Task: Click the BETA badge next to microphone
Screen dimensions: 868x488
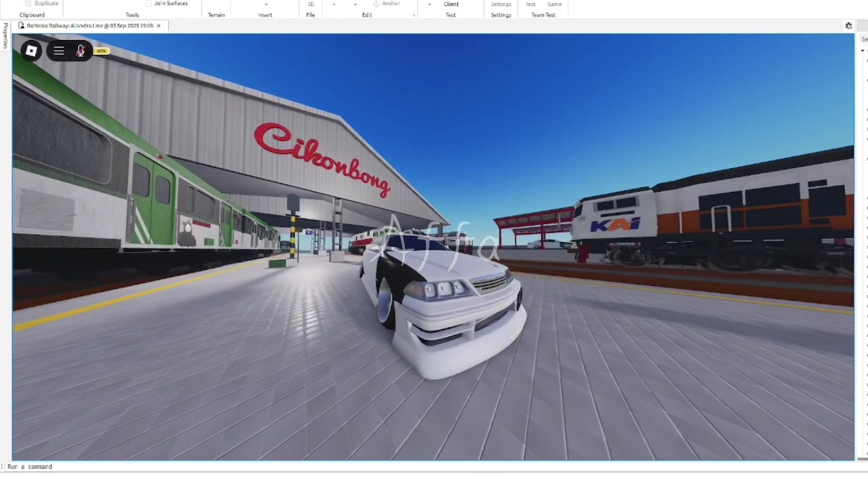Action: 102,51
